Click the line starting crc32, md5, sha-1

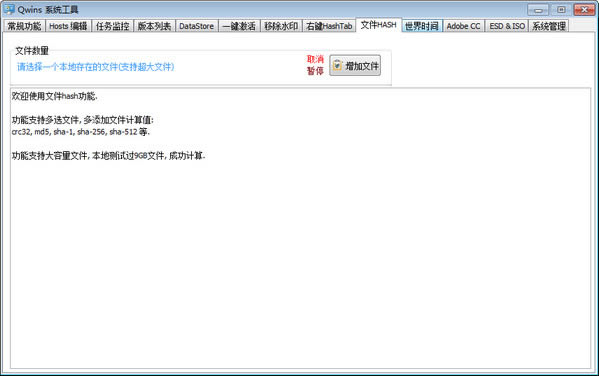coord(81,132)
